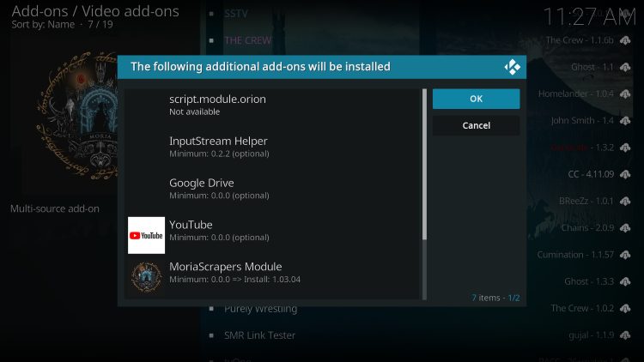Select SMR Link Tester in background list
The image size is (644, 362).
[x=259, y=335]
